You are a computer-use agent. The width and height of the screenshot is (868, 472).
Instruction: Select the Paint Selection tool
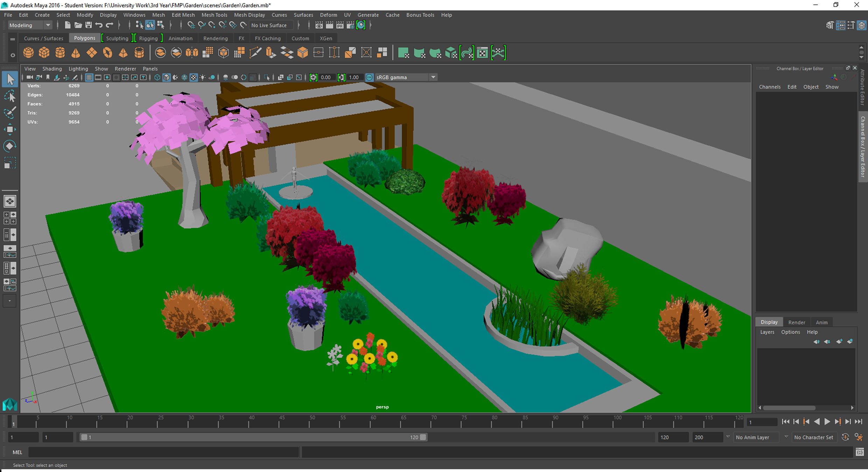(x=10, y=112)
